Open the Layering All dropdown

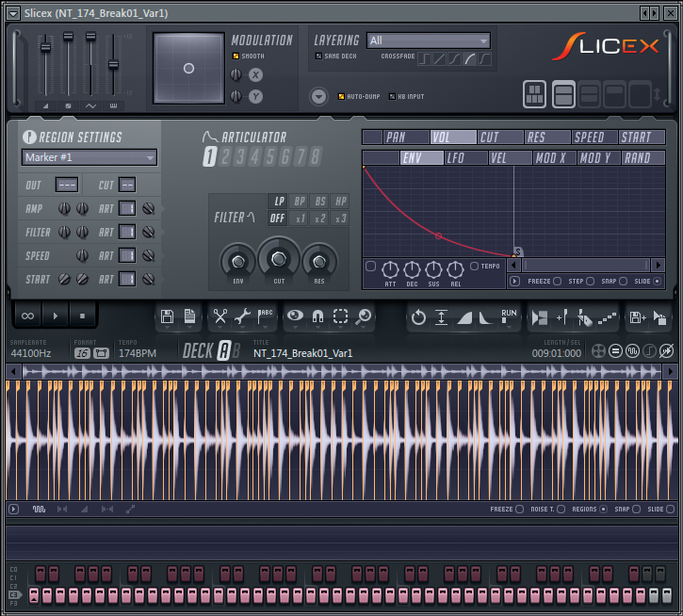(429, 41)
